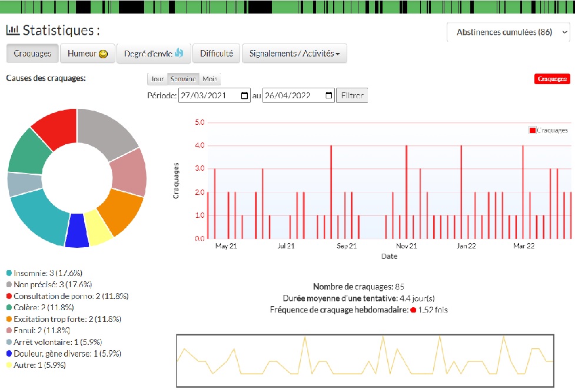Open the Difficulté tab

tap(216, 54)
